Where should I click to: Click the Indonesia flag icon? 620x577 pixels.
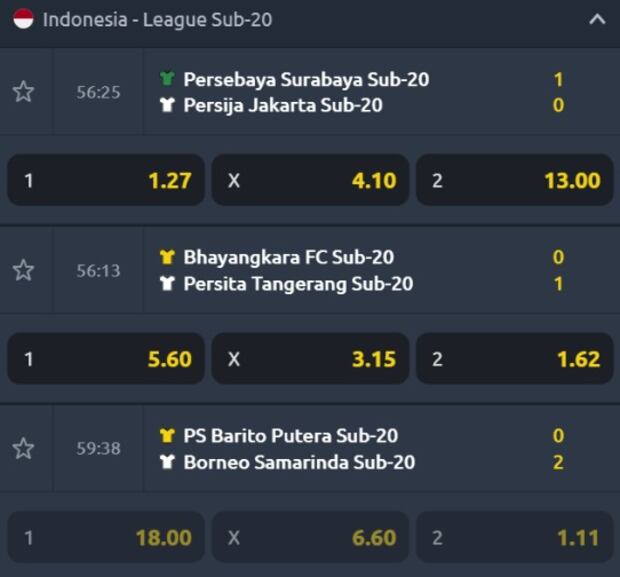(23, 19)
